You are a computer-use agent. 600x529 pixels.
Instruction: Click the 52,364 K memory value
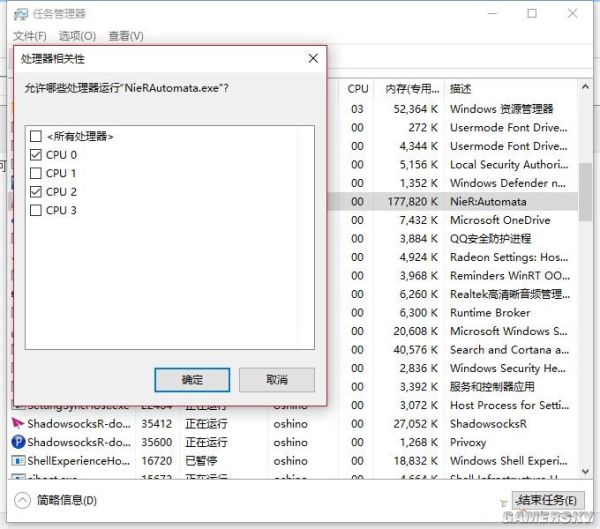click(416, 109)
